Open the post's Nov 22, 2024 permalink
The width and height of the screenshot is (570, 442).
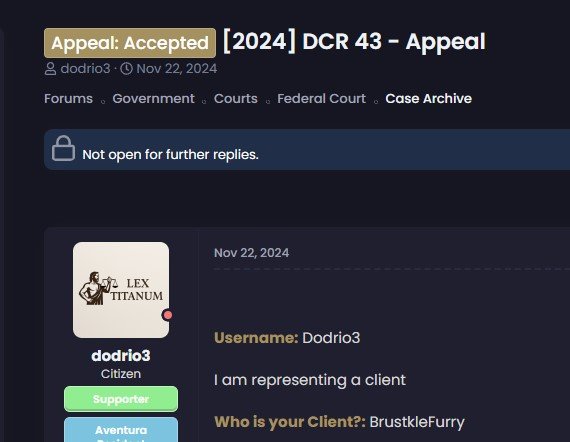pyautogui.click(x=252, y=253)
